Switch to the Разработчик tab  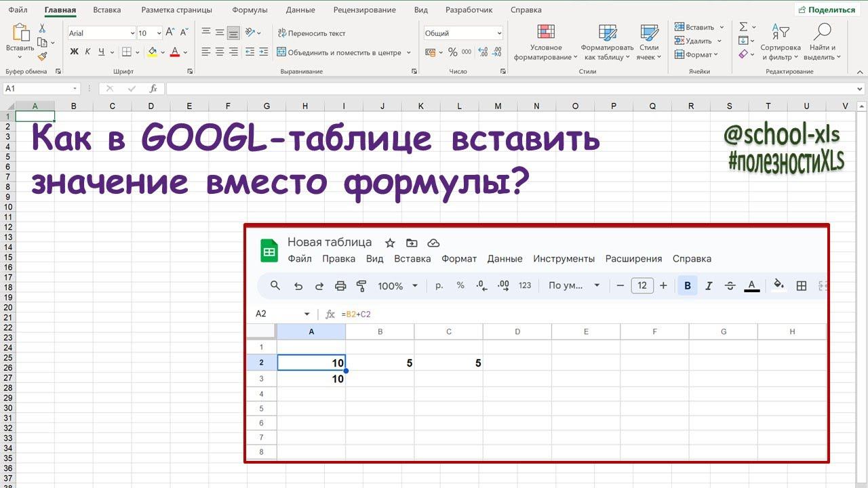(469, 10)
